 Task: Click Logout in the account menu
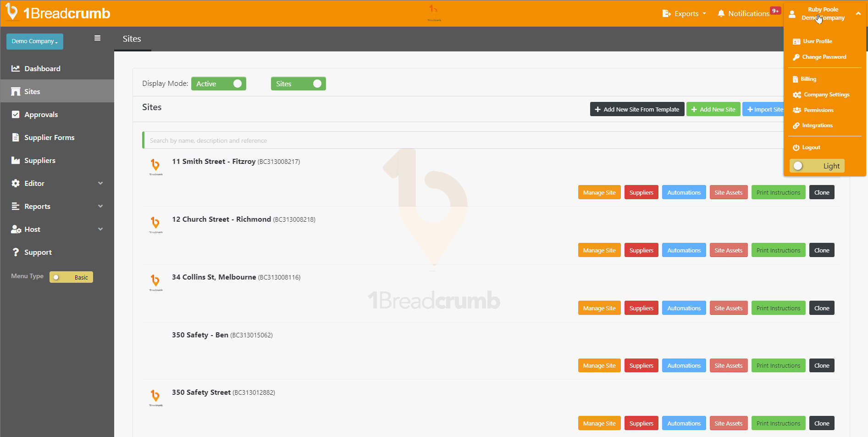[x=811, y=147]
